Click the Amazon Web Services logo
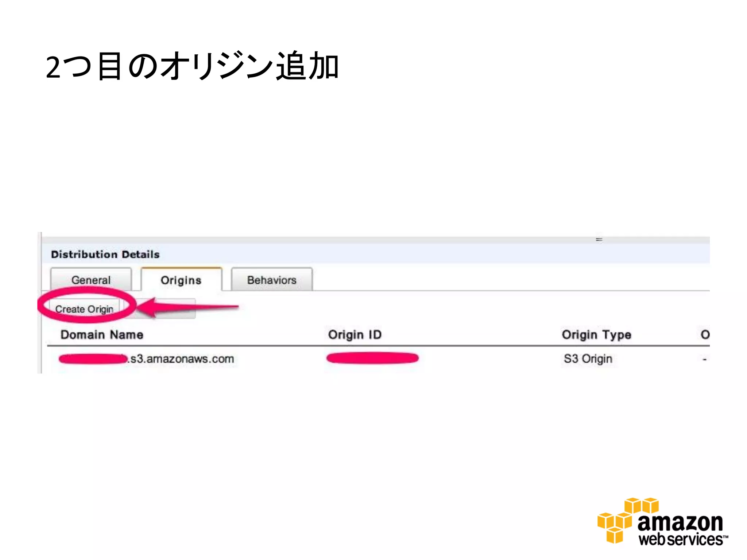747x560 pixels. point(663,521)
